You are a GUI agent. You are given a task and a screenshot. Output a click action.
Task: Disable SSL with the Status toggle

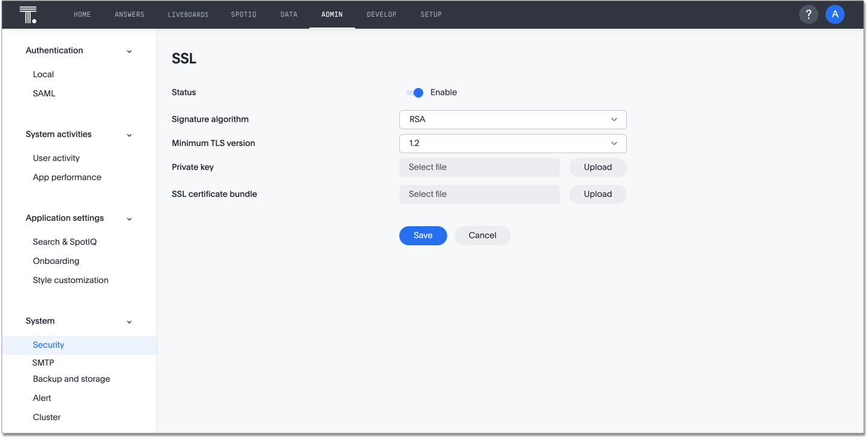(x=414, y=92)
